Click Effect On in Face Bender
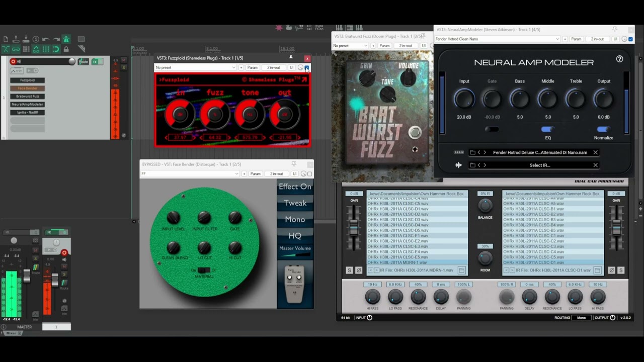 295,187
